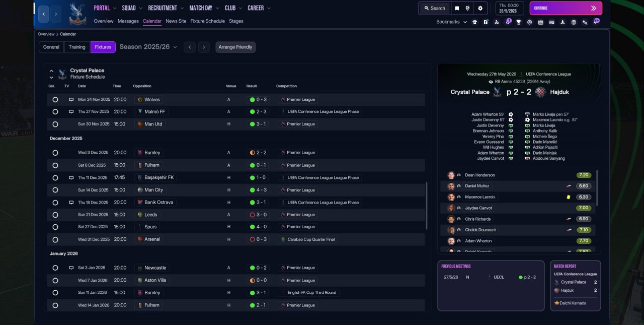The width and height of the screenshot is (644, 325).
Task: Click the calendar icon in bookmarks bar
Action: point(540,22)
